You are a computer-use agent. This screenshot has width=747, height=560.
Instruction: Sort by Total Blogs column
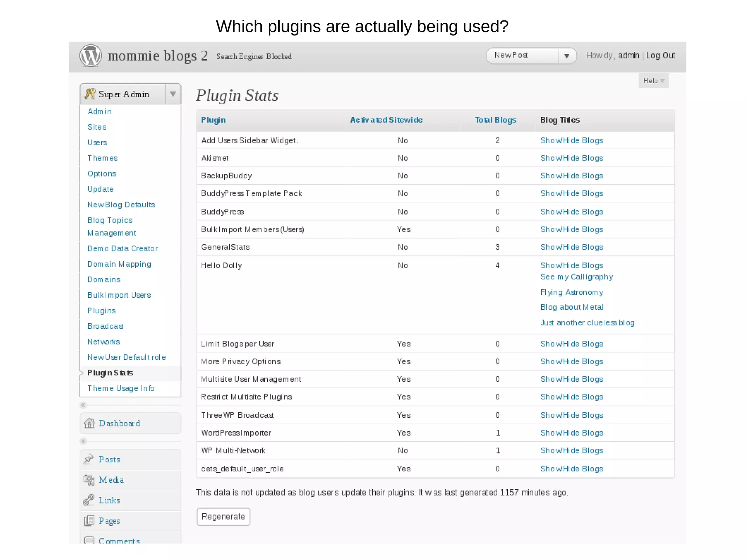point(496,120)
